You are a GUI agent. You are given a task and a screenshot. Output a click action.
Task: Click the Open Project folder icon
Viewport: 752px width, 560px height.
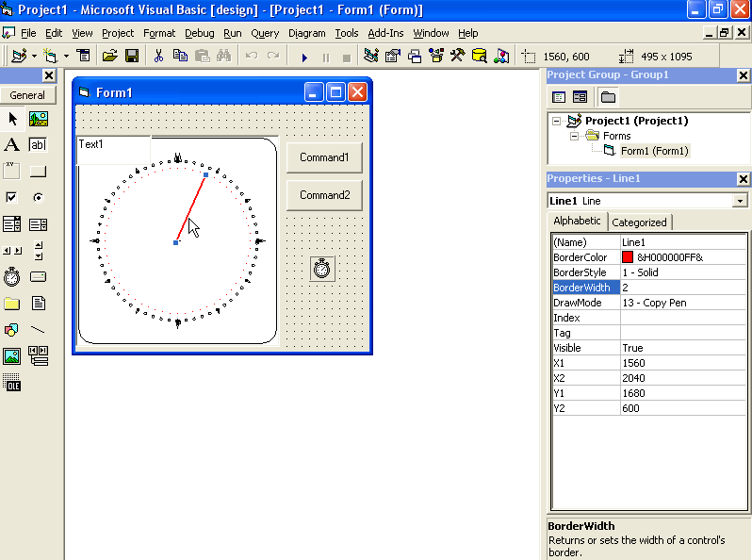coord(110,57)
